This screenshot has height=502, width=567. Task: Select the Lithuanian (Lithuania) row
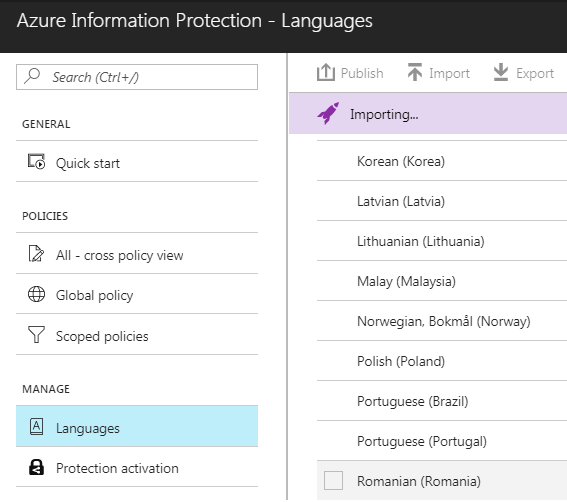(442, 241)
